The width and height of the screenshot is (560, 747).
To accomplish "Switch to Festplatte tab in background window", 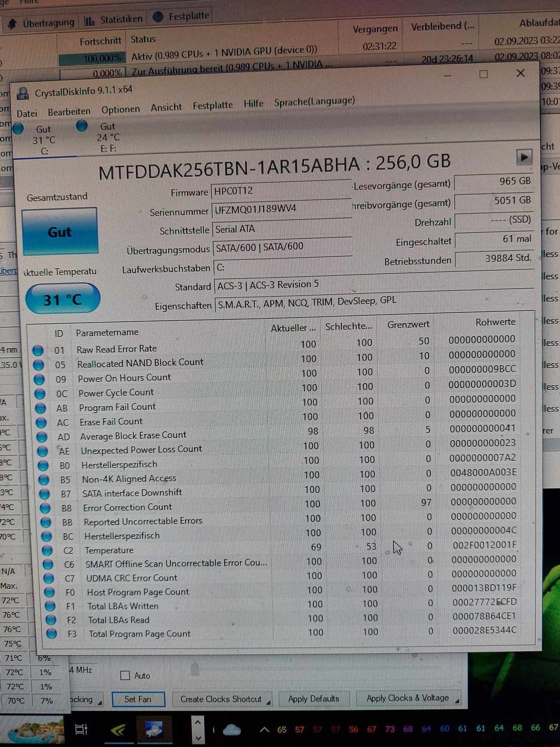I will (182, 16).
